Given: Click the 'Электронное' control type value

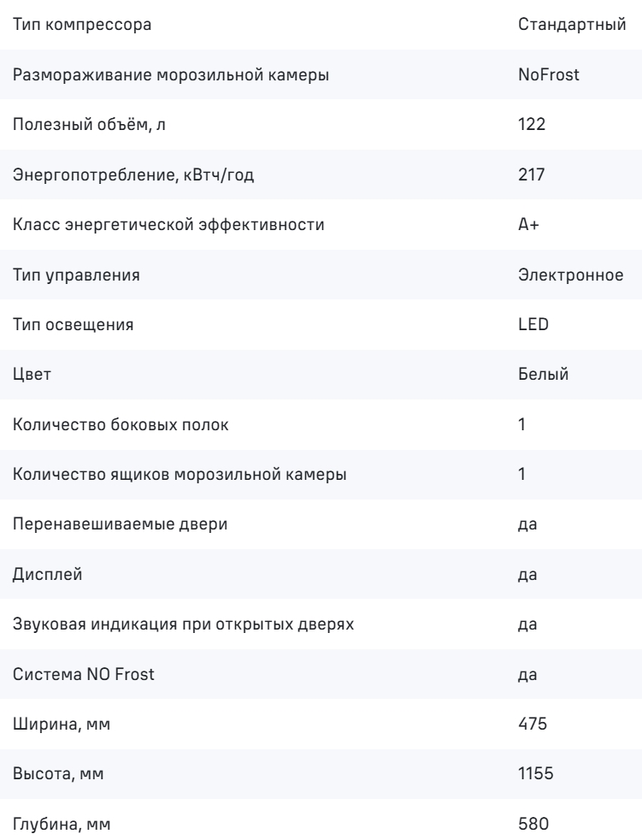Looking at the screenshot, I should pos(569,275).
